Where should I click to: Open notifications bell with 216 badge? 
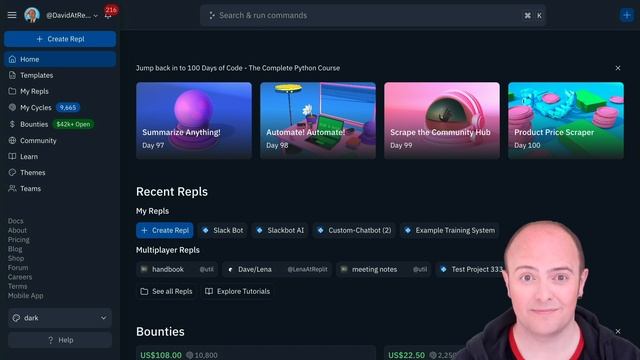coord(108,15)
